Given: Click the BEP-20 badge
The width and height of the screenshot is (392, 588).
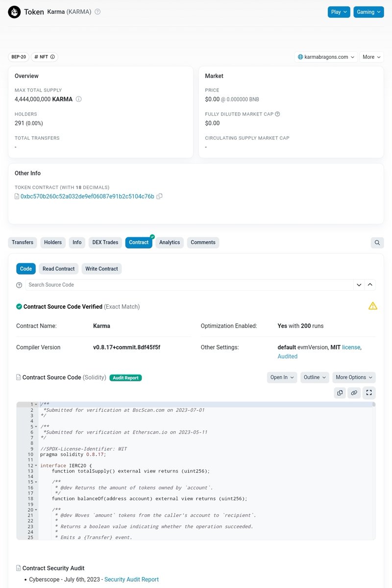Looking at the screenshot, I should tap(19, 57).
